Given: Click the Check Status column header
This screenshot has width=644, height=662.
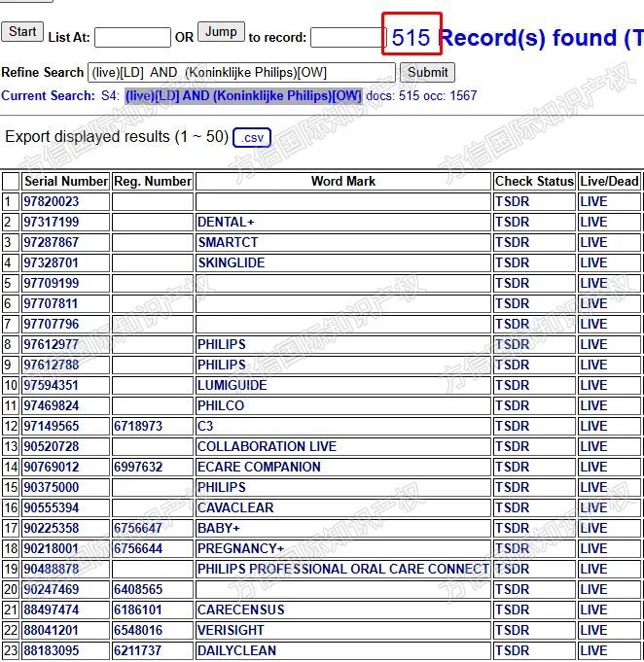Looking at the screenshot, I should click(x=534, y=182).
